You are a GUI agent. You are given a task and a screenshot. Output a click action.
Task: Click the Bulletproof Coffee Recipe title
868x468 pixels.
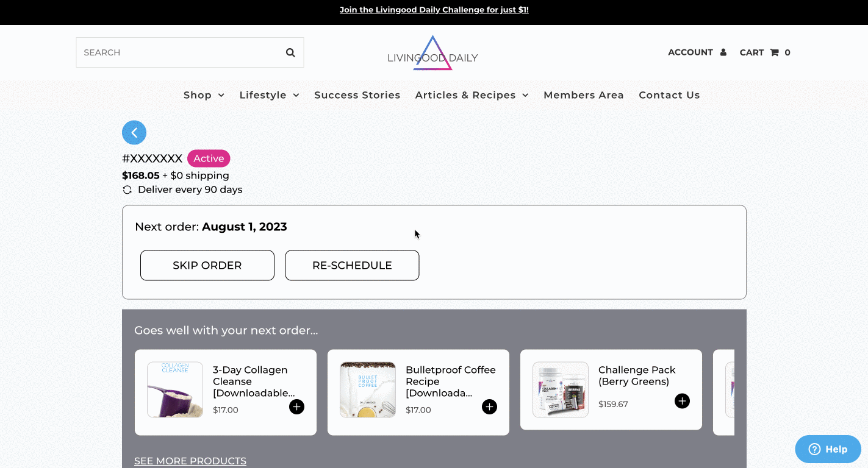tap(450, 381)
